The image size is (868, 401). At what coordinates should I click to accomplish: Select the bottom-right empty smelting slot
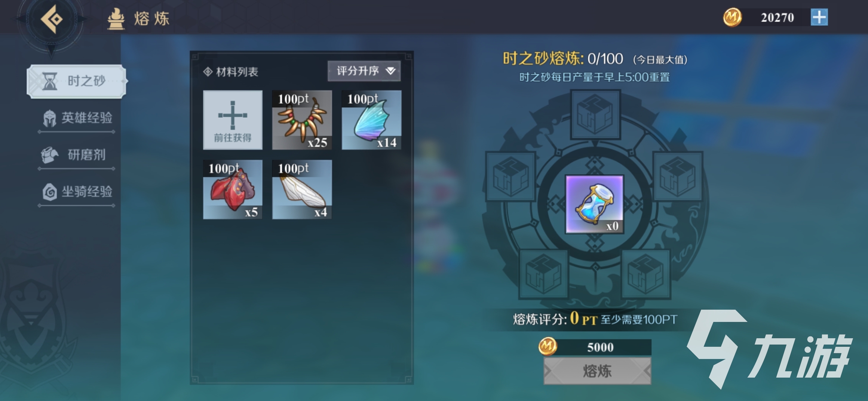click(x=646, y=274)
